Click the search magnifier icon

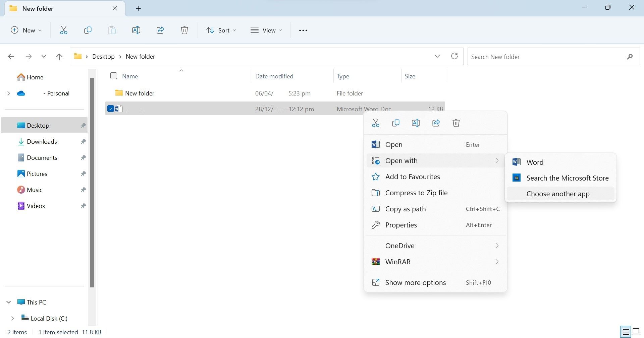click(x=630, y=57)
